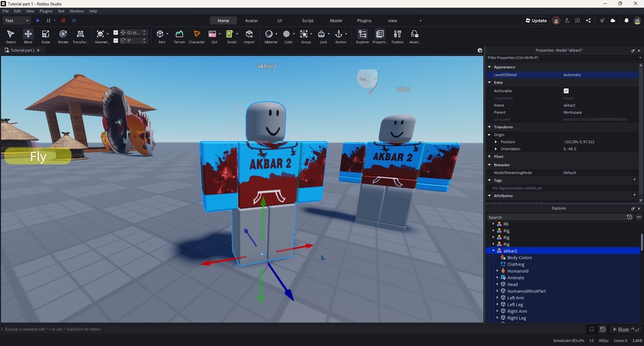Close the Tutorial part 1 document tab

coord(38,50)
